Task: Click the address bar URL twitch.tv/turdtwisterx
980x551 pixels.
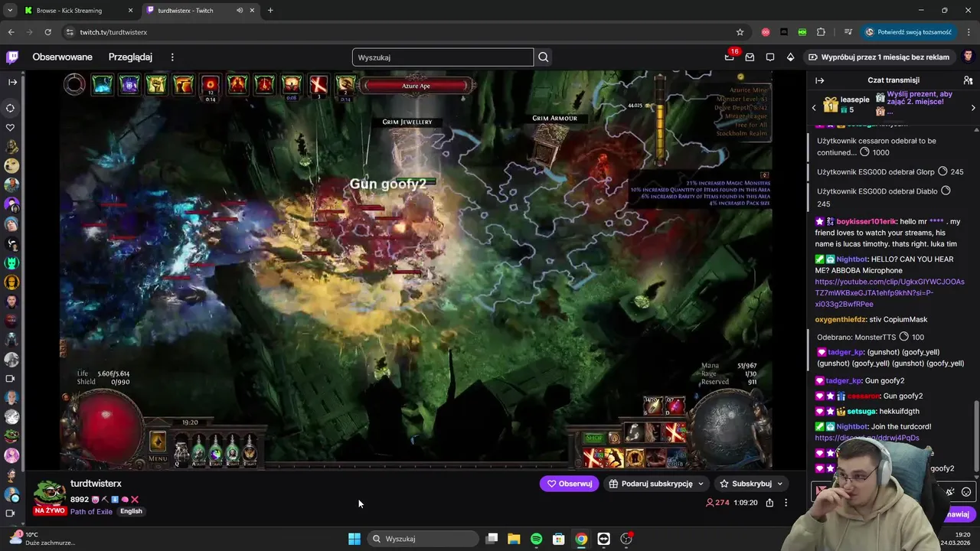Action: tap(113, 32)
